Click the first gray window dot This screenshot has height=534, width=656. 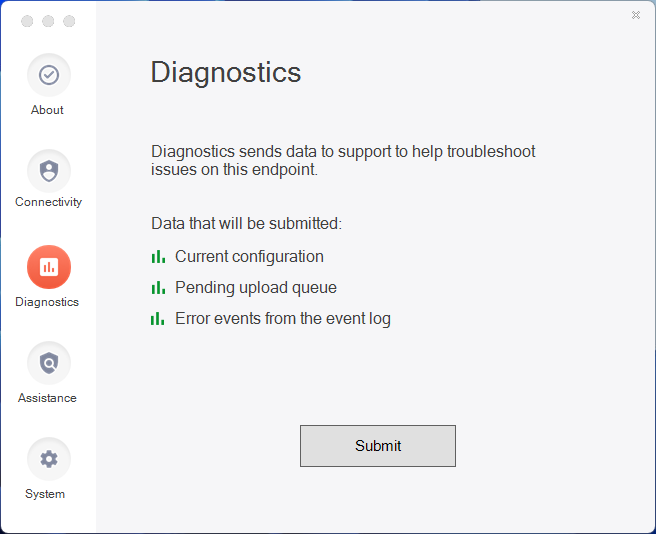click(x=27, y=21)
